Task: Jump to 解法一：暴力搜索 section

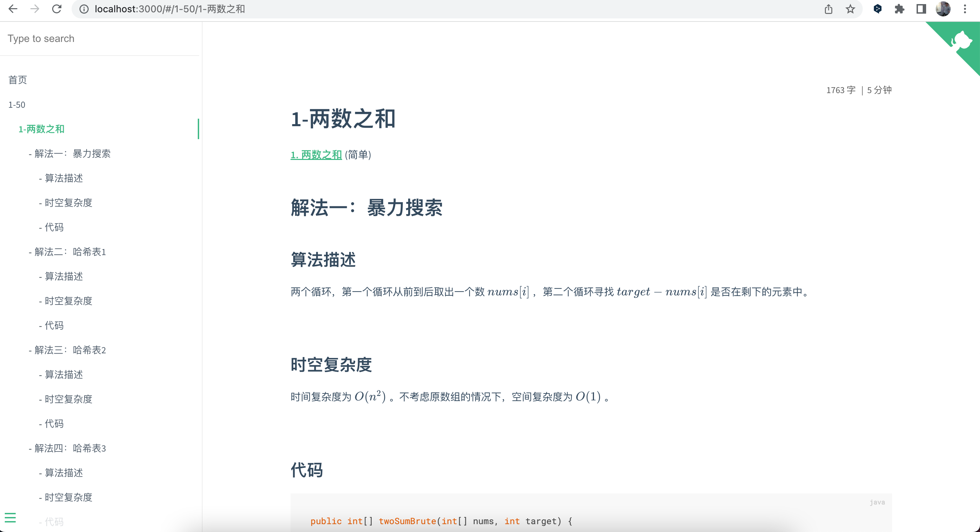Action: point(72,153)
